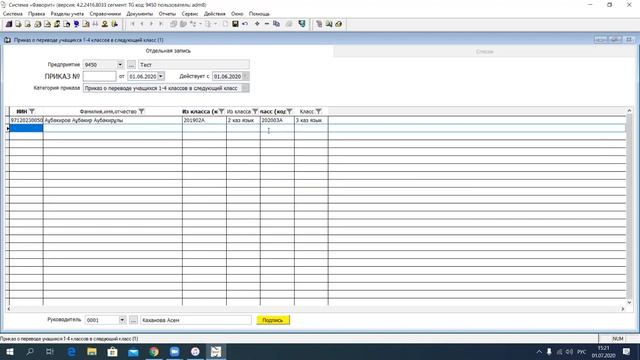Open the Помощь menu
The height and width of the screenshot is (360, 640).
click(x=260, y=14)
